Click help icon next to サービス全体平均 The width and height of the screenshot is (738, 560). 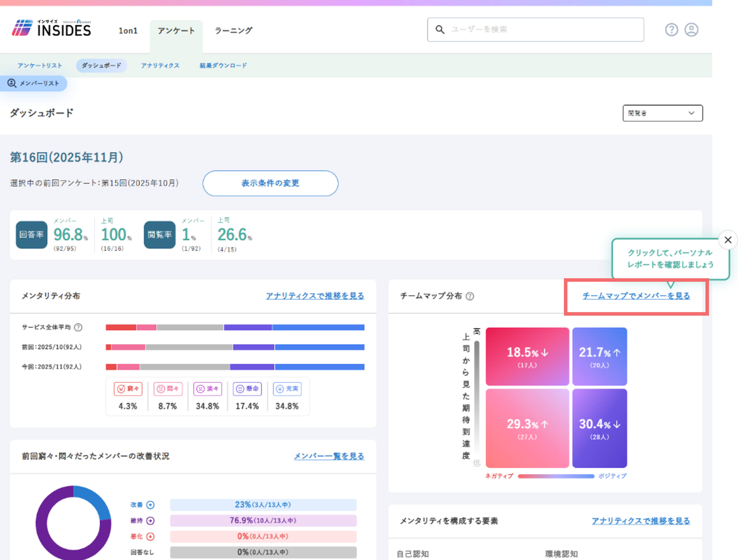point(78,327)
